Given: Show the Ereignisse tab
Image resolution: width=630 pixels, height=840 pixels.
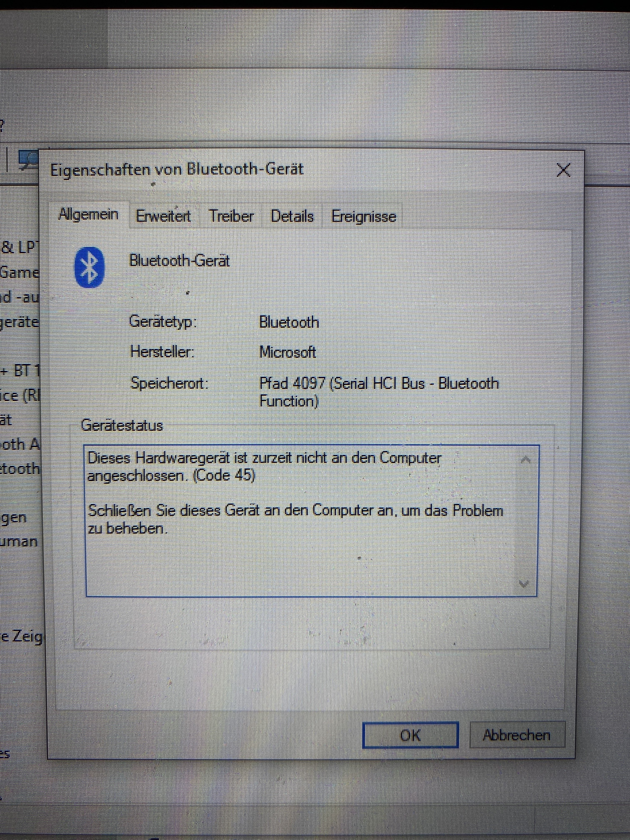Looking at the screenshot, I should click(363, 217).
